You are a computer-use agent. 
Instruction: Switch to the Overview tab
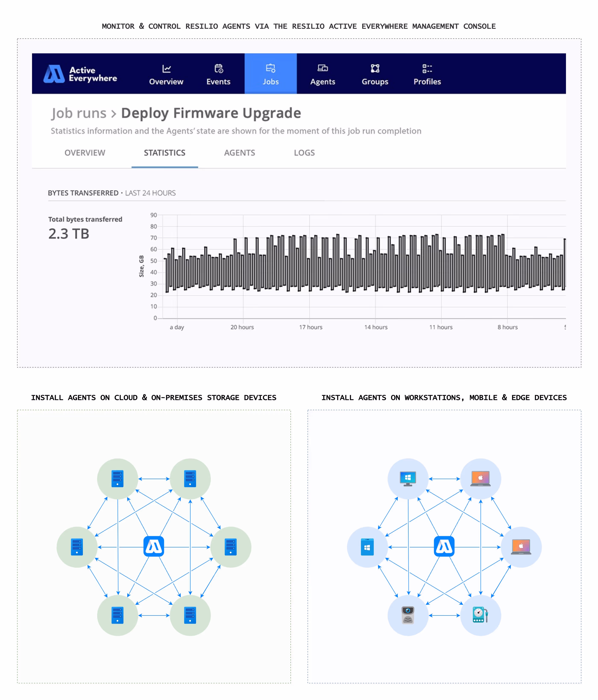(85, 153)
